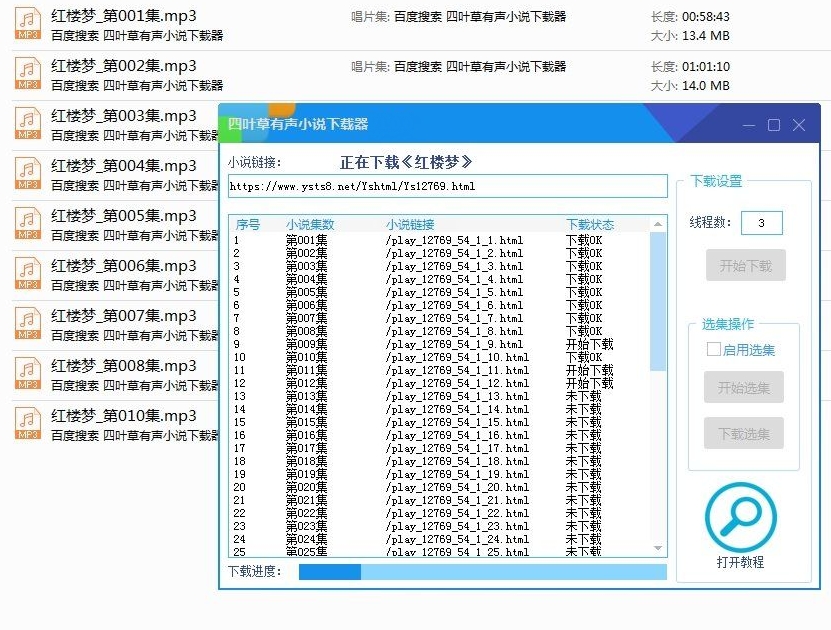The image size is (831, 630).
Task: Select row 第009集 in the download list
Action: click(439, 344)
